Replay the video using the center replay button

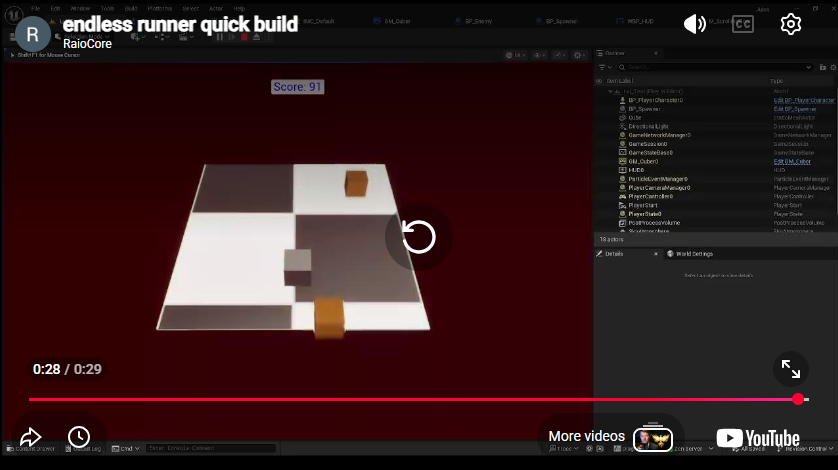click(418, 237)
